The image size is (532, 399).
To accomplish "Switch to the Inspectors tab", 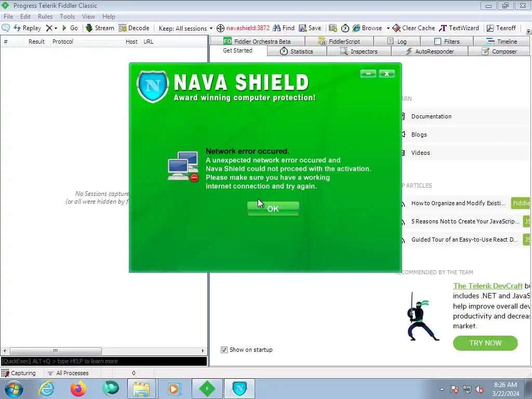I will coord(358,51).
